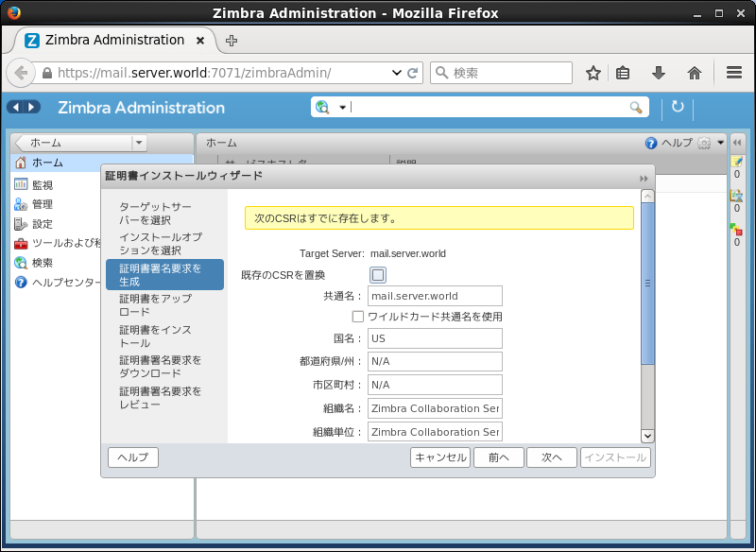Select the 証明書署名要求を生成 wizard step
Image resolution: width=756 pixels, height=552 pixels.
tap(164, 274)
